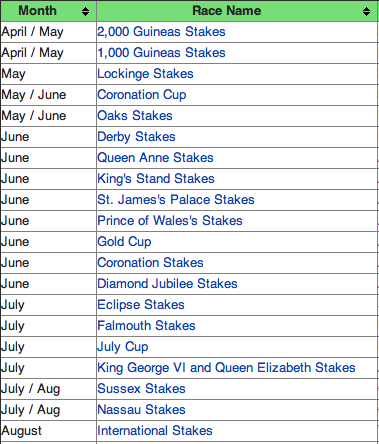Follow the Gold Cup link
Image resolution: width=379 pixels, height=444 pixels.
124,242
